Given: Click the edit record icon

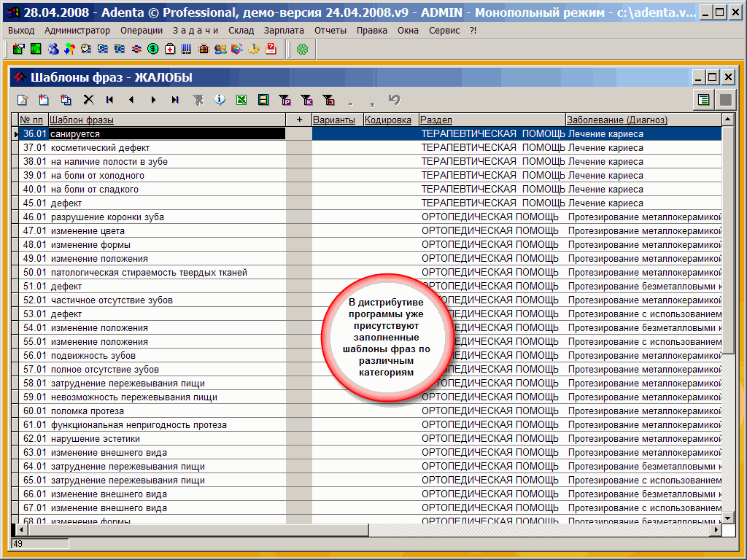Looking at the screenshot, I should pyautogui.click(x=22, y=100).
